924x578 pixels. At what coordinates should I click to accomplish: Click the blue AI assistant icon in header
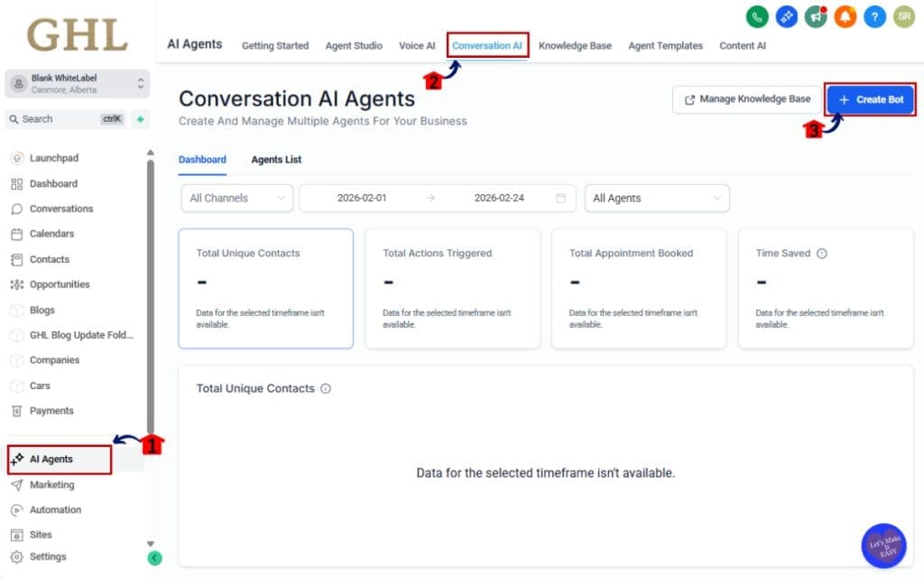[x=786, y=16]
